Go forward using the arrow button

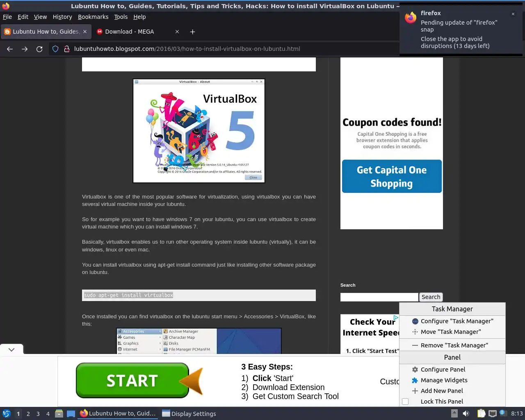(x=25, y=49)
